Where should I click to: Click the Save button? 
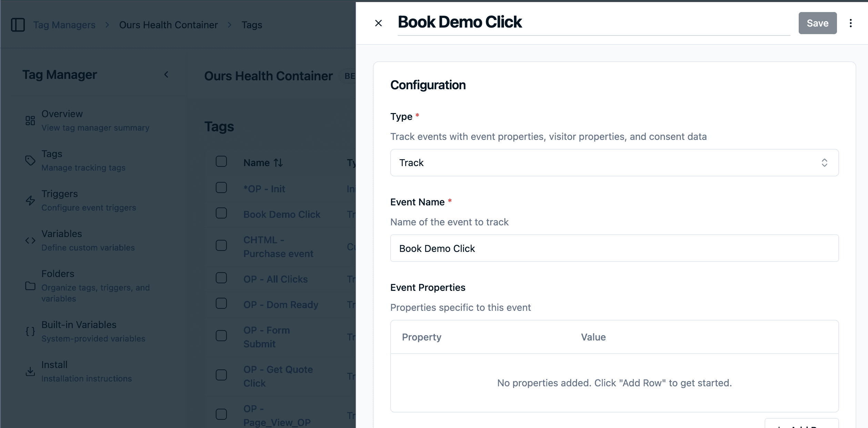pos(817,23)
